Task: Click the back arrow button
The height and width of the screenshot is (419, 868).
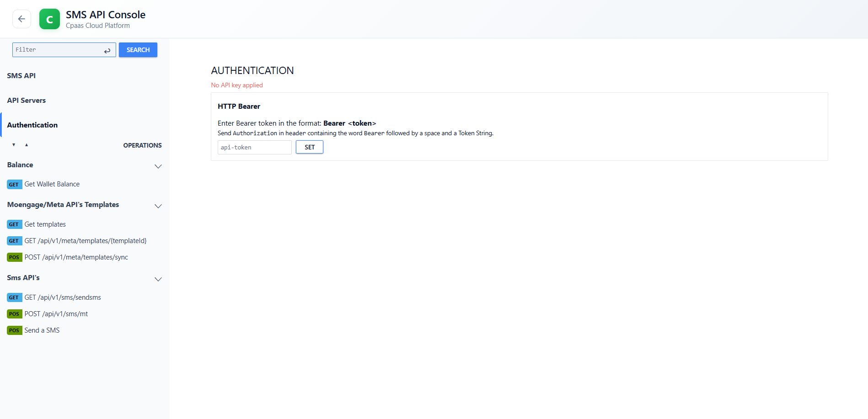Action: 21,19
